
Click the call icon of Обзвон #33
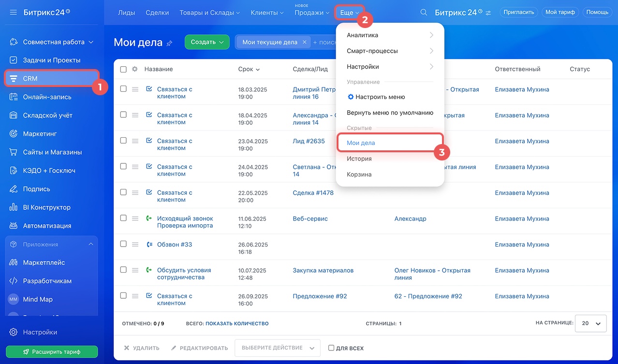149,245
